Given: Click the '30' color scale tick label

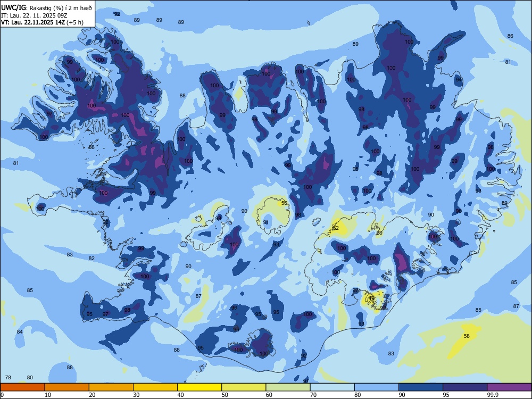Looking at the screenshot, I should coord(136,395).
